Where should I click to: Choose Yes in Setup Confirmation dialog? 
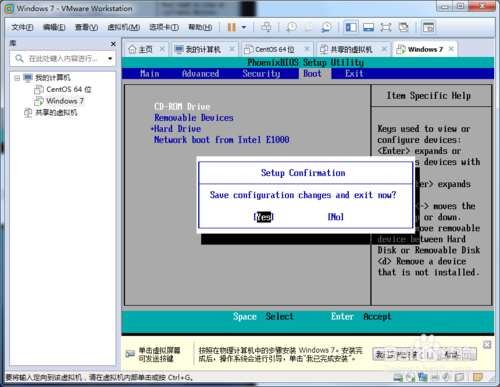coord(263,217)
